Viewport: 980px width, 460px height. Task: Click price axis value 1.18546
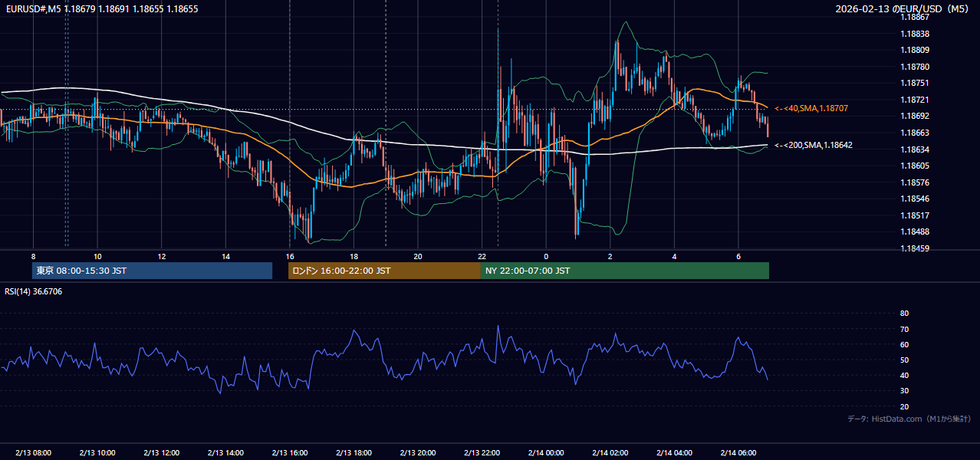coord(915,199)
